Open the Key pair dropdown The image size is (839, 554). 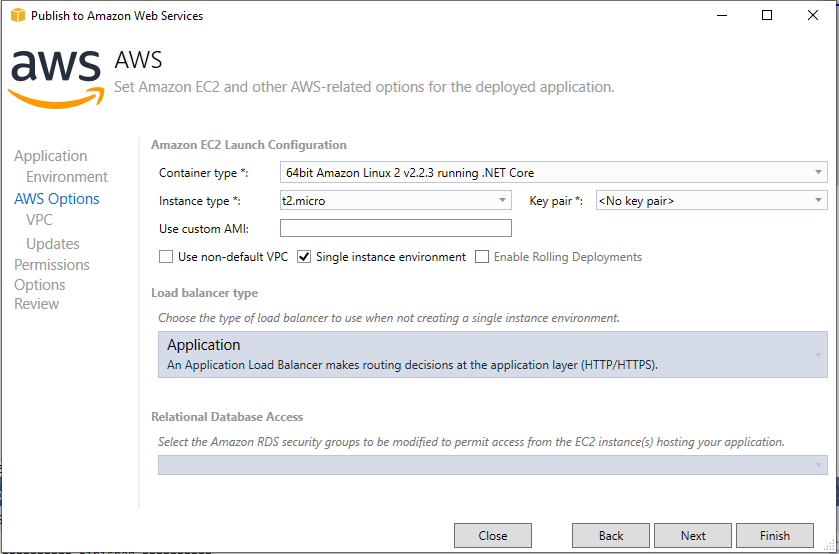coord(710,200)
